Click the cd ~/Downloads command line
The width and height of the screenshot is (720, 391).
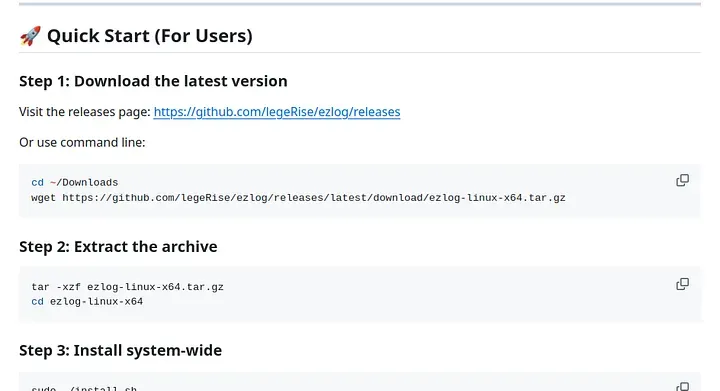click(75, 183)
